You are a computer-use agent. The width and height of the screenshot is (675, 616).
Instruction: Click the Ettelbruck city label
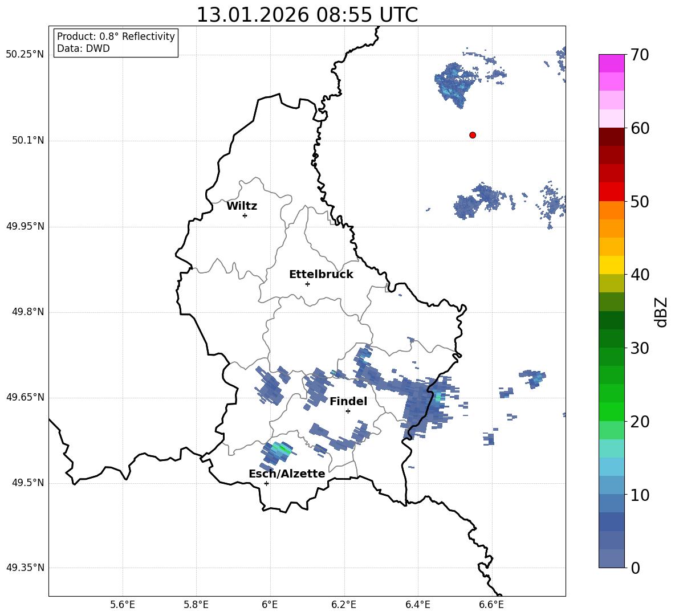click(321, 275)
